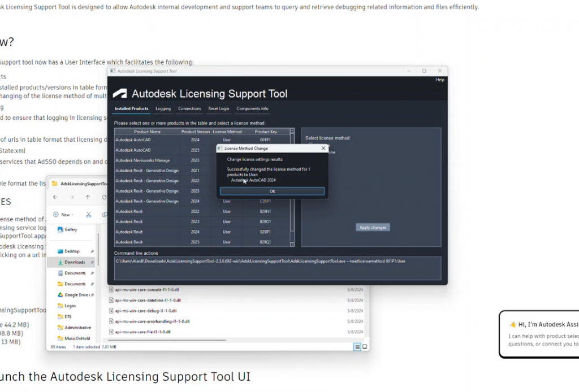Click the Autodesk logo in the tool header
579x392 pixels.
click(120, 94)
